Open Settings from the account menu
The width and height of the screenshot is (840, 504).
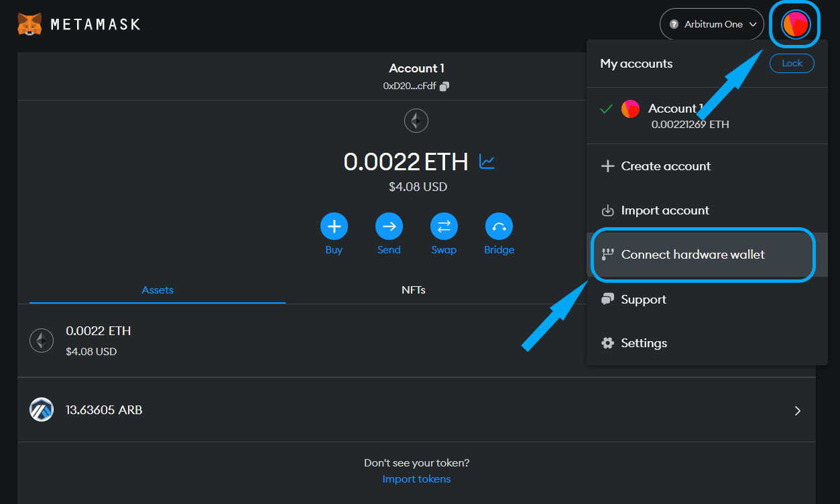point(707,343)
